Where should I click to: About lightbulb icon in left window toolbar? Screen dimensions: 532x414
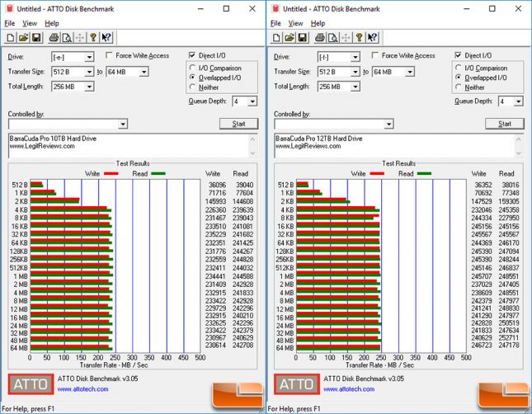[93, 37]
